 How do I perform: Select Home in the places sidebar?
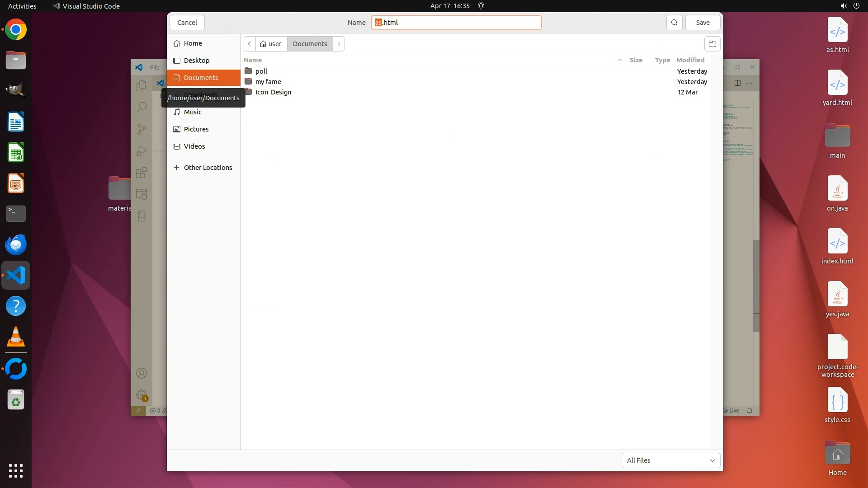193,43
